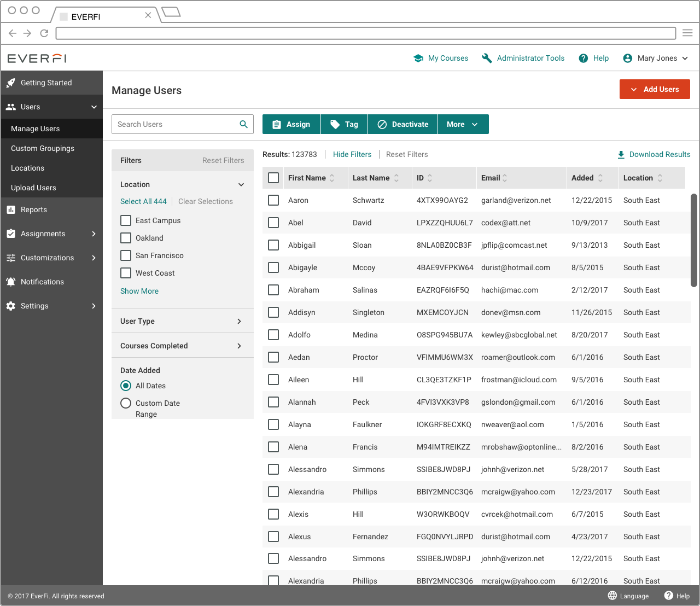Click the browser address bar

[x=366, y=33]
